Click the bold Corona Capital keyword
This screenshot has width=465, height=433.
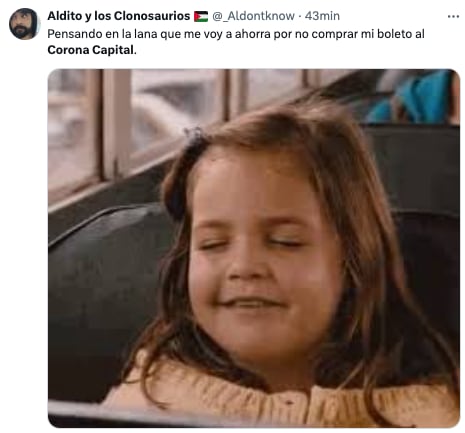(91, 50)
